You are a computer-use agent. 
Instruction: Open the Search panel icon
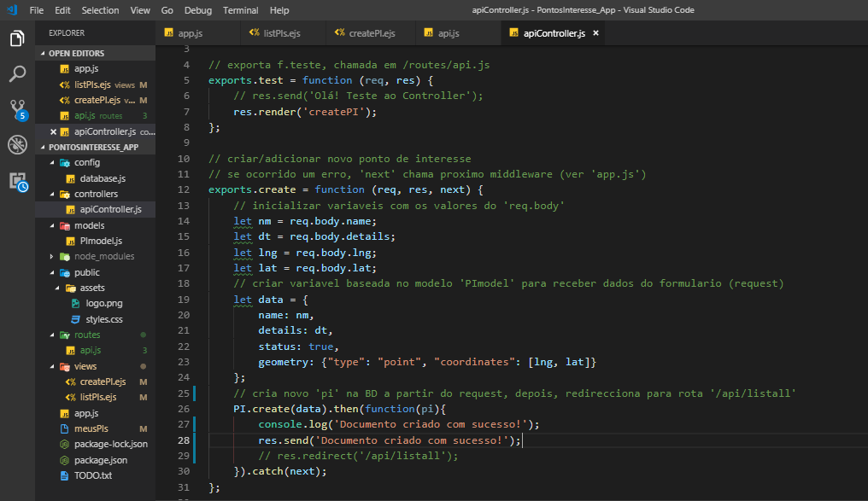tap(17, 73)
